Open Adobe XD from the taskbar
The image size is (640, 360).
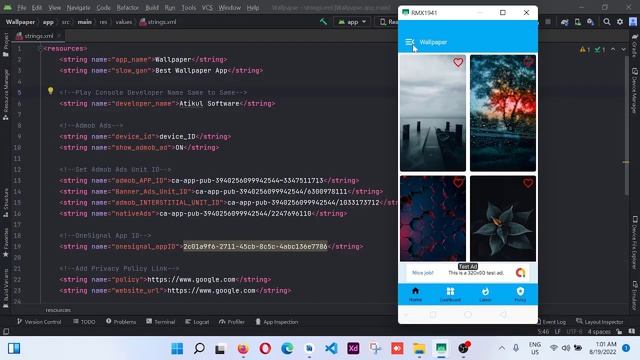point(353,348)
